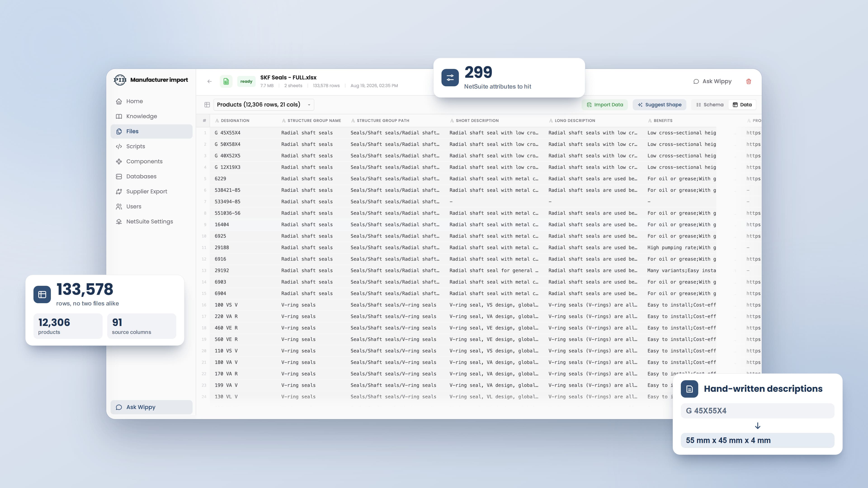Click the Import Data button
Screen dimensions: 868x488
coord(605,105)
